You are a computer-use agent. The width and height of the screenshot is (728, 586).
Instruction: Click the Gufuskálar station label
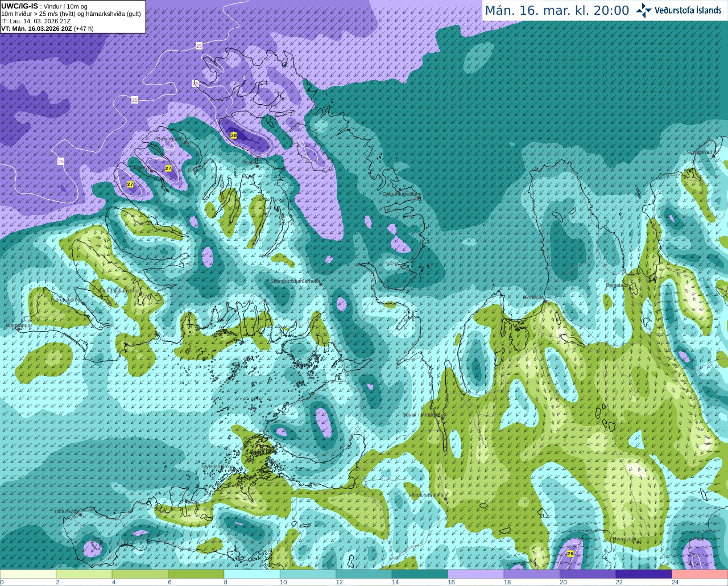(67, 511)
